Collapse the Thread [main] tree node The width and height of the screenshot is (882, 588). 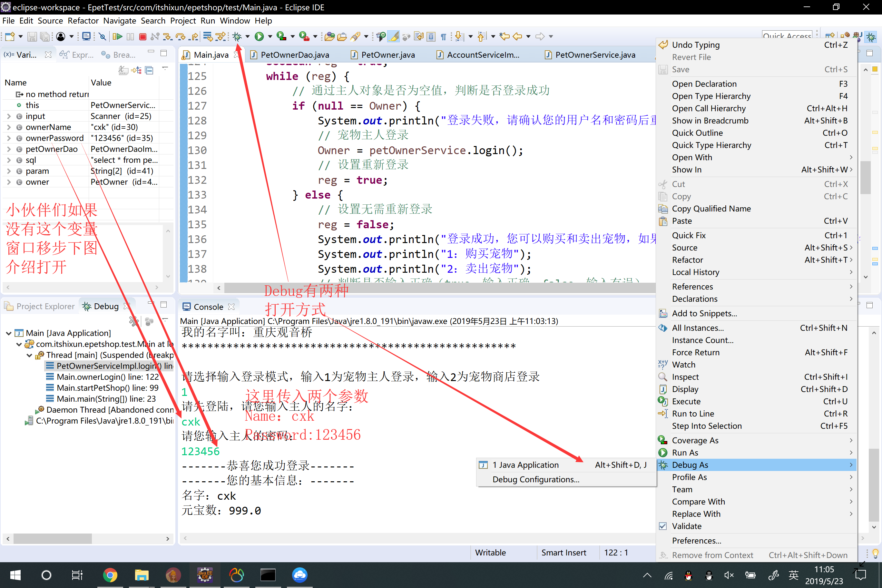29,355
